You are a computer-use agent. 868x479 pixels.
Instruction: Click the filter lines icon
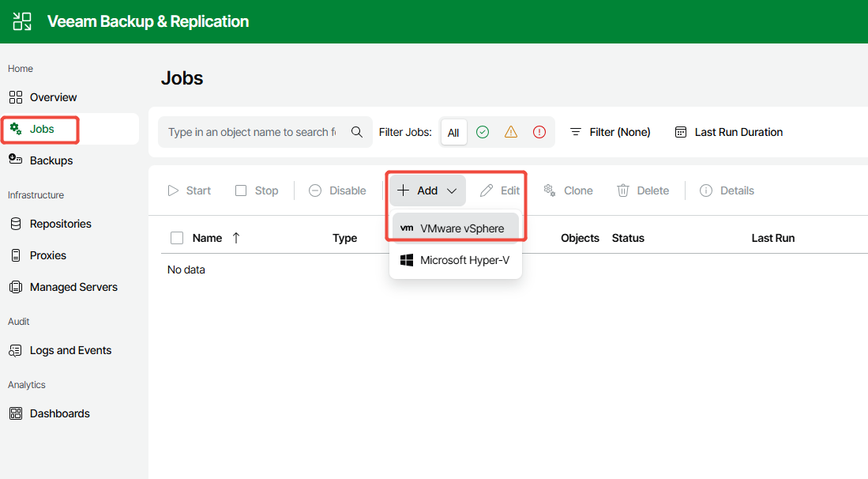click(576, 132)
